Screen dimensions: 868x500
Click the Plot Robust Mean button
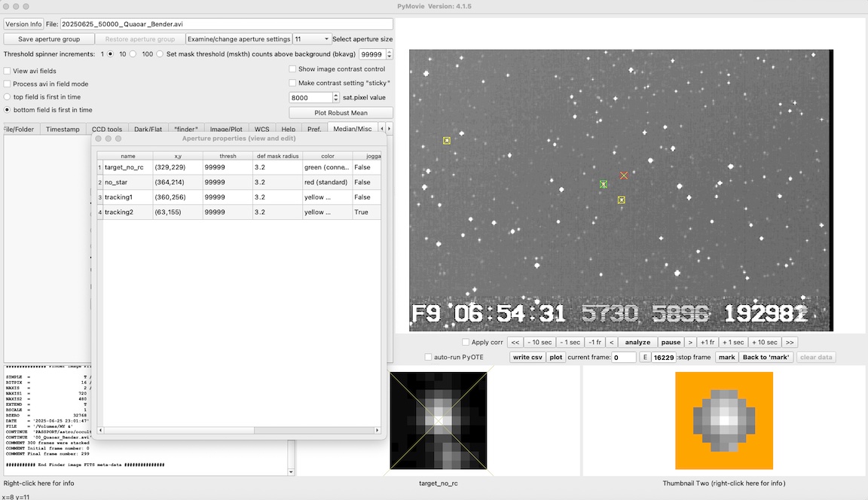(341, 113)
